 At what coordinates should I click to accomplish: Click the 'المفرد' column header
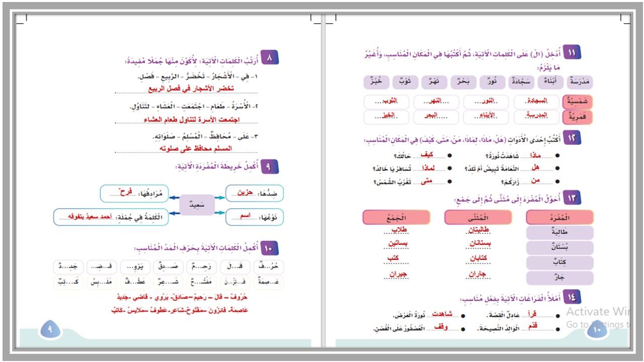click(x=559, y=217)
